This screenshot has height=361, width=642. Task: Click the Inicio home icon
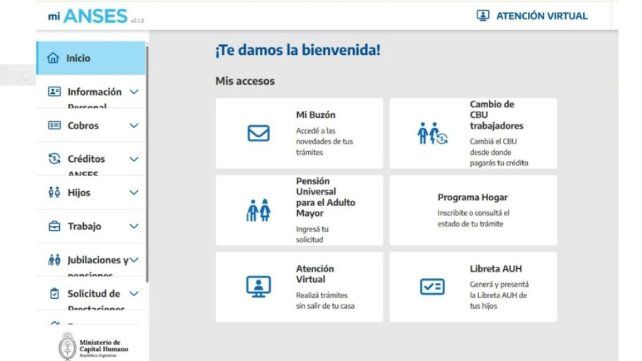coord(53,58)
